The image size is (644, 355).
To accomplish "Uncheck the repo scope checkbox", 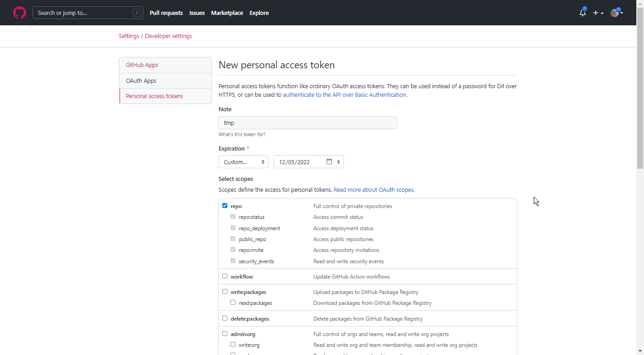I will (225, 206).
